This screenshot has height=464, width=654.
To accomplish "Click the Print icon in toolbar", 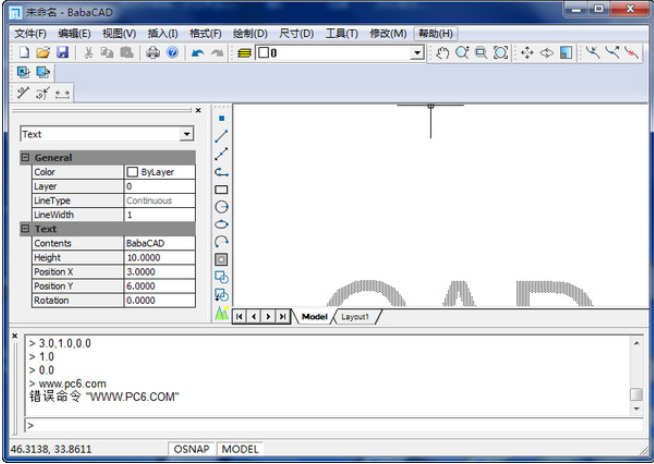I will (152, 52).
